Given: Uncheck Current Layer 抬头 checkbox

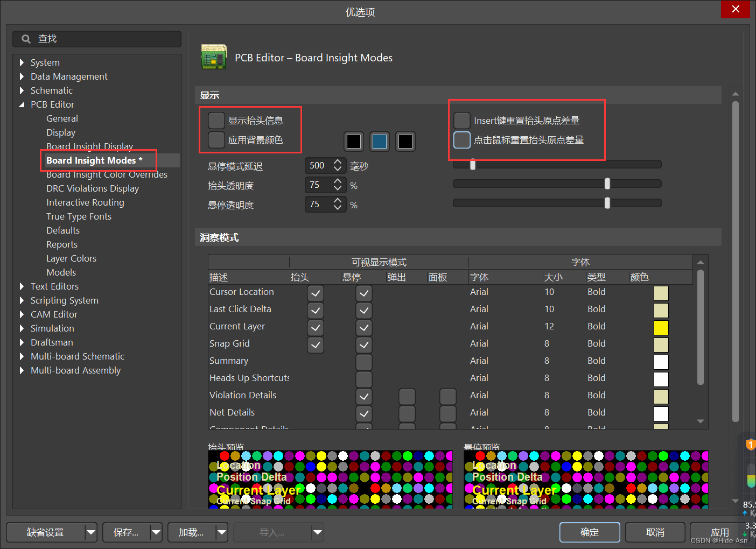Looking at the screenshot, I should point(316,328).
